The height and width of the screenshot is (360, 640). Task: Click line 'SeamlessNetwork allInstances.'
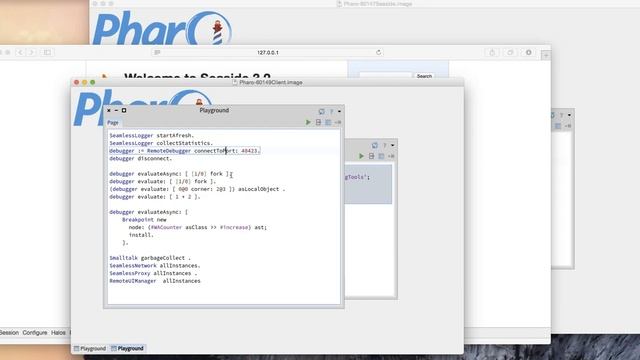(155, 266)
